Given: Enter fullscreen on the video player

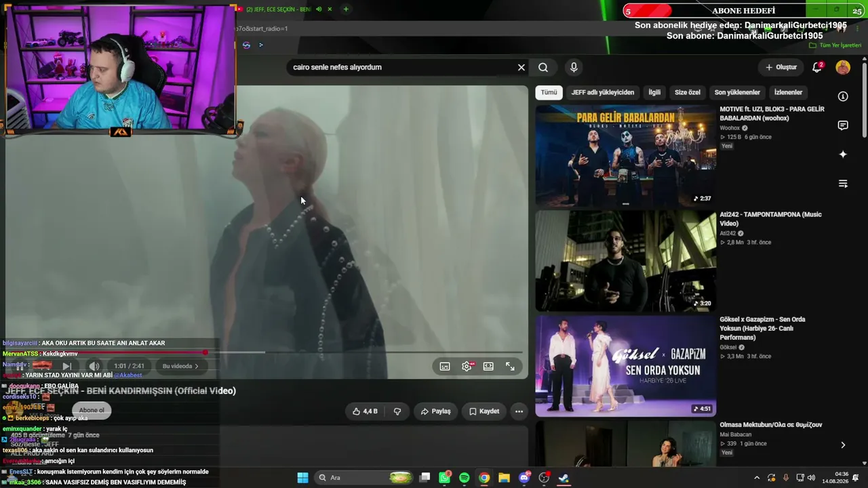Looking at the screenshot, I should click(510, 366).
